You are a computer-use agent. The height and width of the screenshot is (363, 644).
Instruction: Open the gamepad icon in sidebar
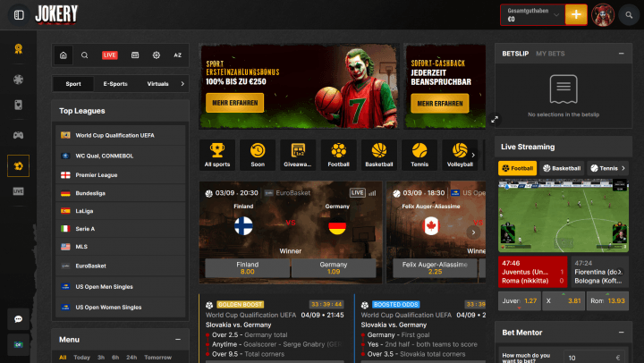18,135
